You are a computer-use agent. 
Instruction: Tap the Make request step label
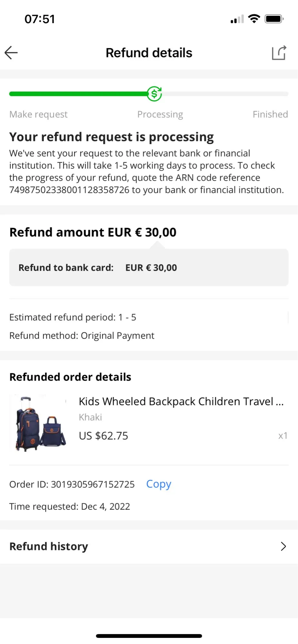(x=38, y=114)
